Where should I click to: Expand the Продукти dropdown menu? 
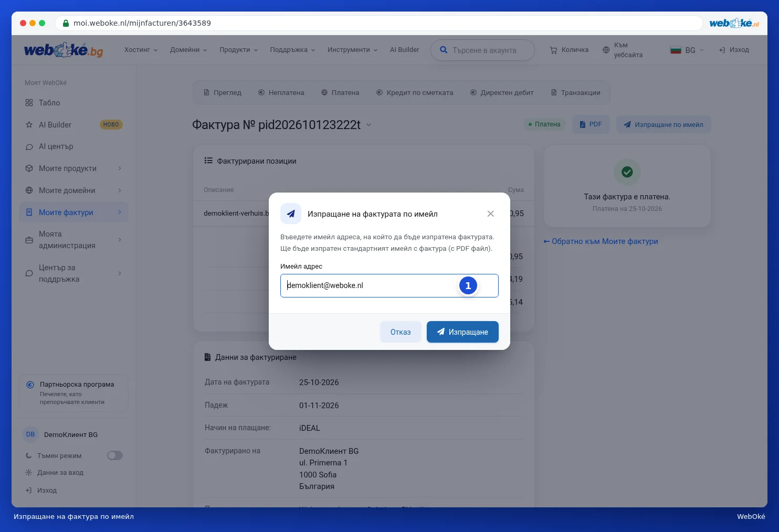click(x=239, y=50)
